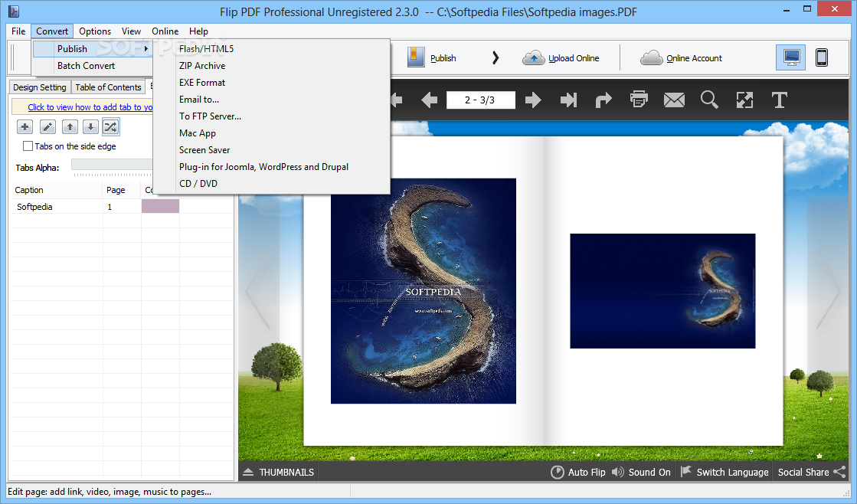Open the File menu
Image resolution: width=857 pixels, height=504 pixels.
click(x=18, y=31)
